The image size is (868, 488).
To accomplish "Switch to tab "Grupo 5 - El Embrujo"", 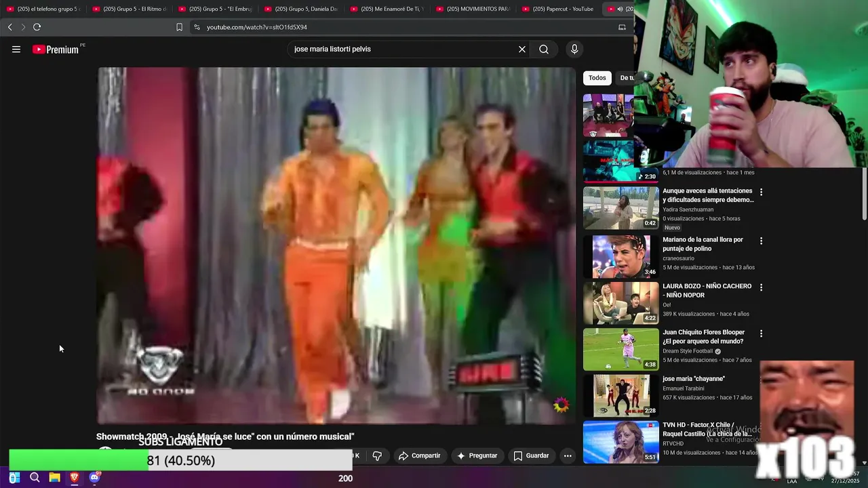I will point(215,9).
